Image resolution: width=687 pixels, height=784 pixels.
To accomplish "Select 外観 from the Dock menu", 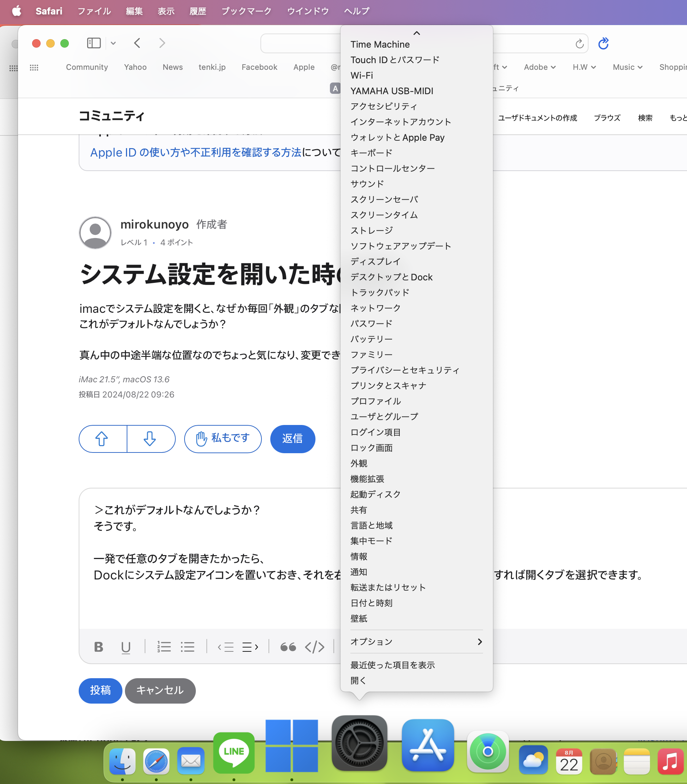I will click(x=359, y=463).
